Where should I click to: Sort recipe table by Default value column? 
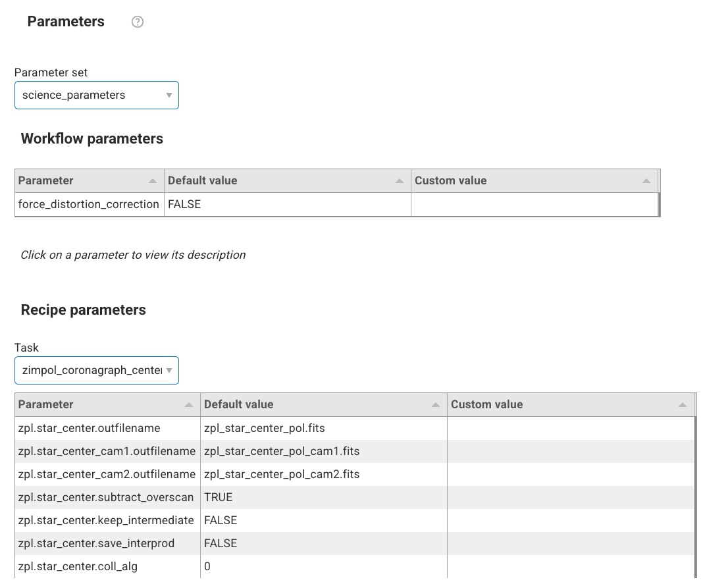point(324,404)
